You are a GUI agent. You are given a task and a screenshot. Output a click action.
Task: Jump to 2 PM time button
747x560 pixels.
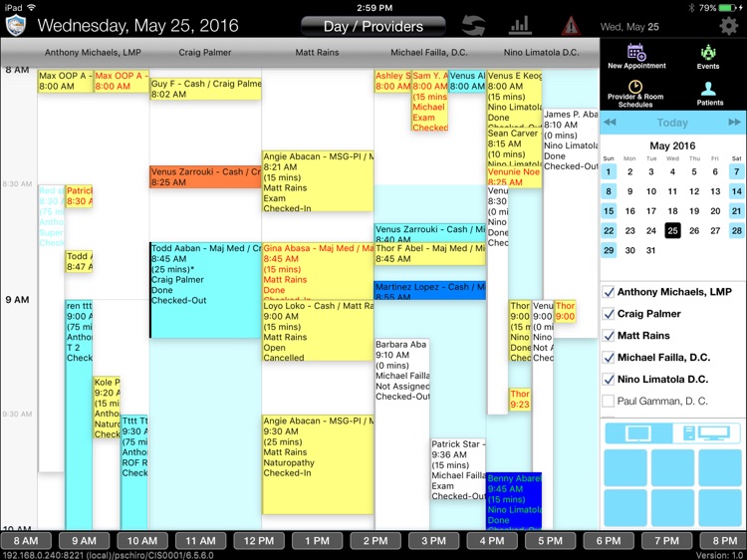374,541
